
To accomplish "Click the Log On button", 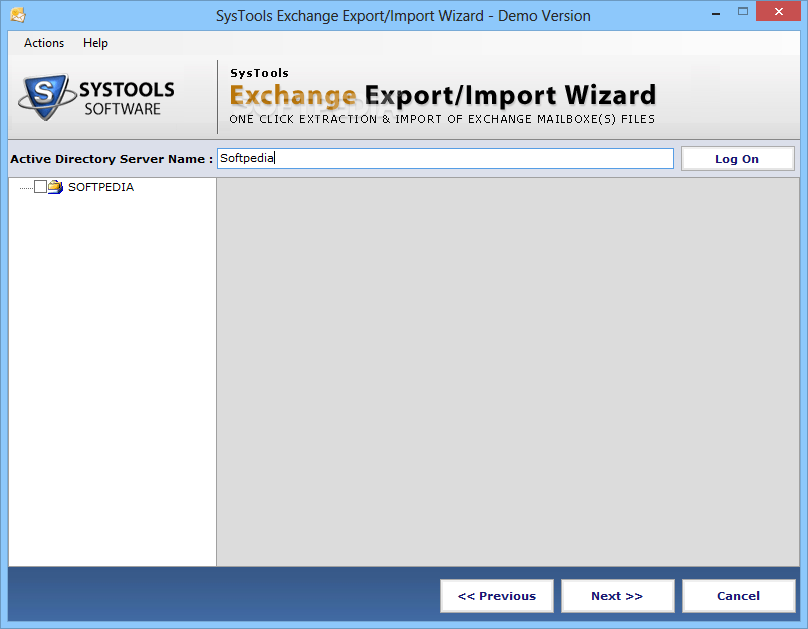I will click(737, 159).
